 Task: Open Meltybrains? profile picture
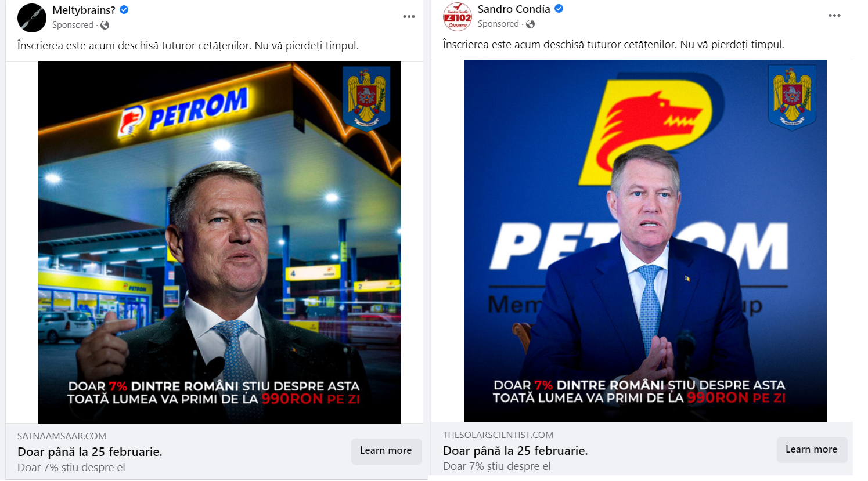pyautogui.click(x=32, y=17)
